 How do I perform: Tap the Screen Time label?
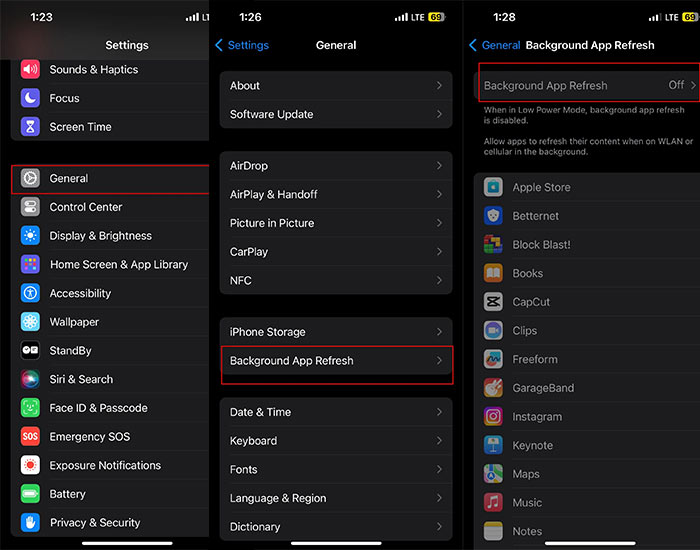80,127
